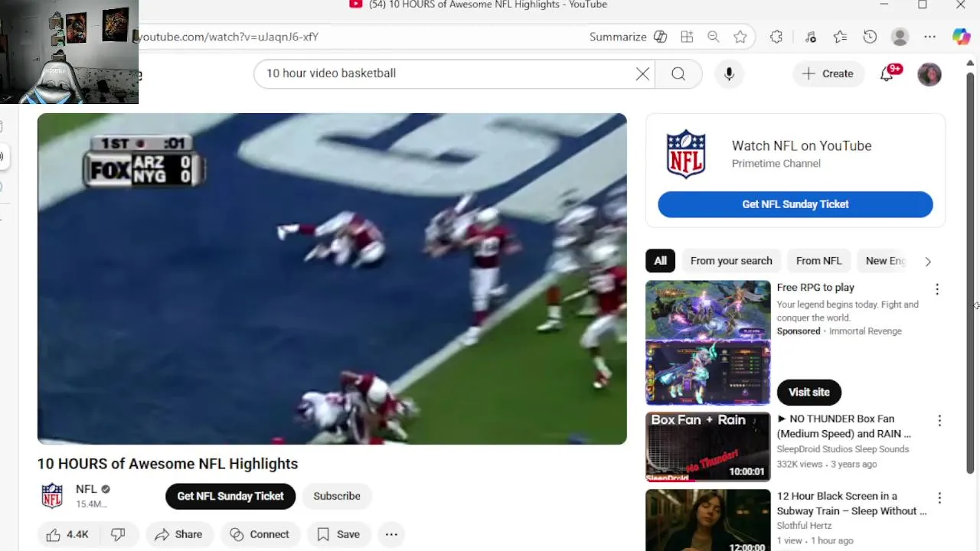Start voice search with the microphone
This screenshot has height=551, width=980.
pos(729,73)
